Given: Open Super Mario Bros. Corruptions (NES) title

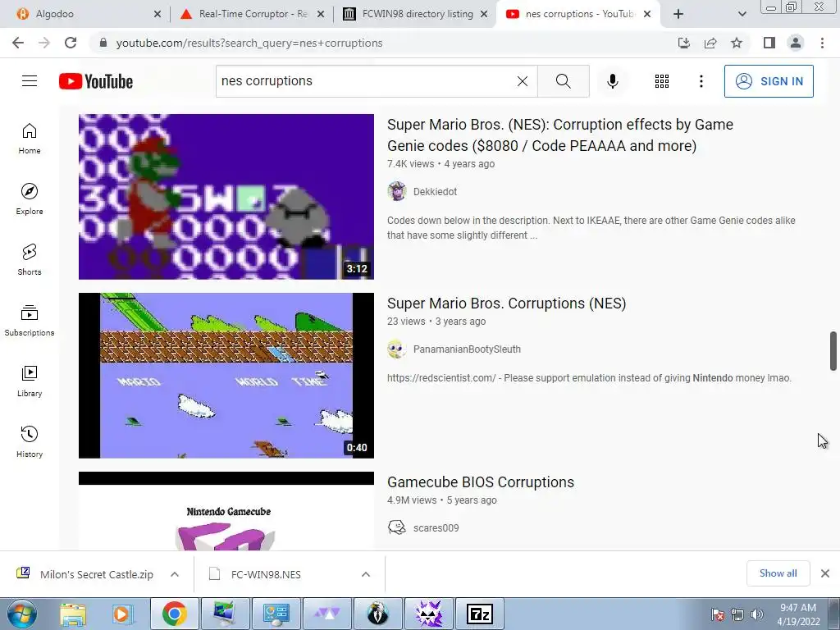Looking at the screenshot, I should point(506,304).
